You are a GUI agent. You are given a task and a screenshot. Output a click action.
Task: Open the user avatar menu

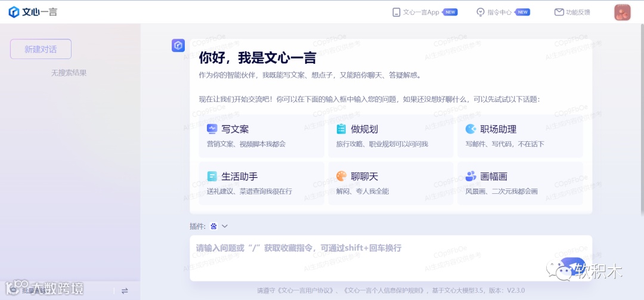pos(622,13)
